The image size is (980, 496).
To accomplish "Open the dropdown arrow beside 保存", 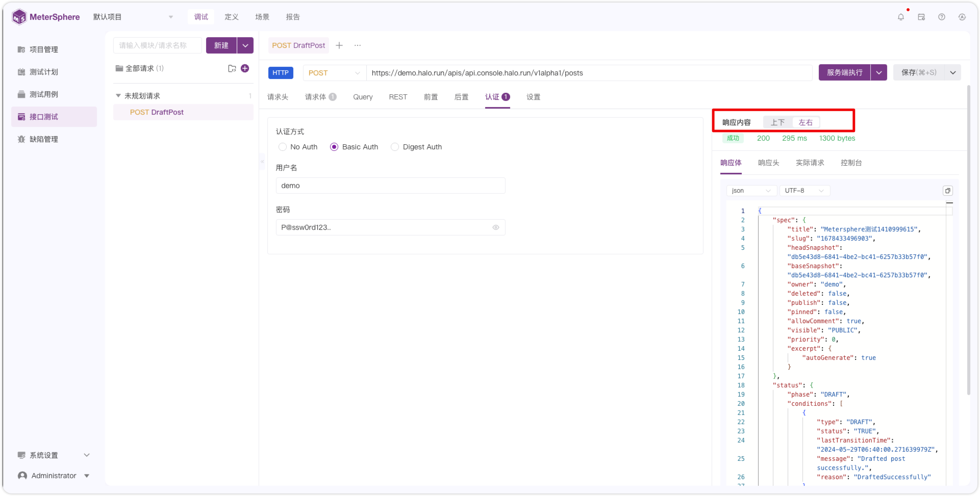I will 953,72.
